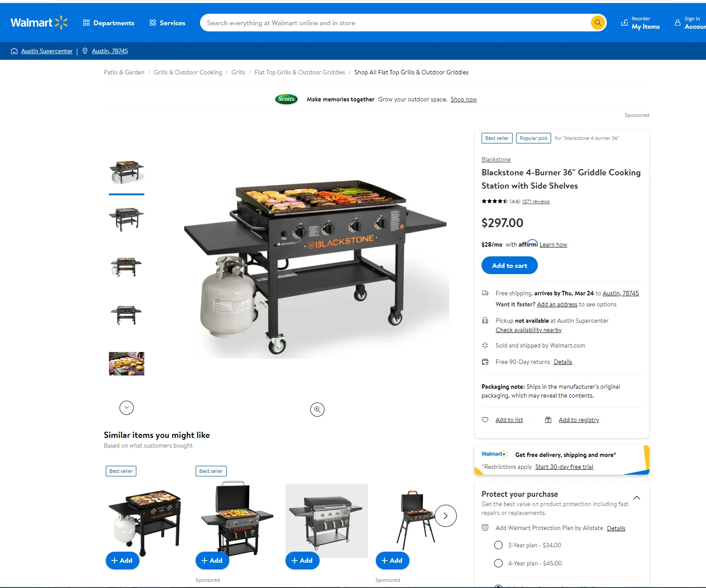Click the yellow search magnifier icon

pyautogui.click(x=598, y=23)
